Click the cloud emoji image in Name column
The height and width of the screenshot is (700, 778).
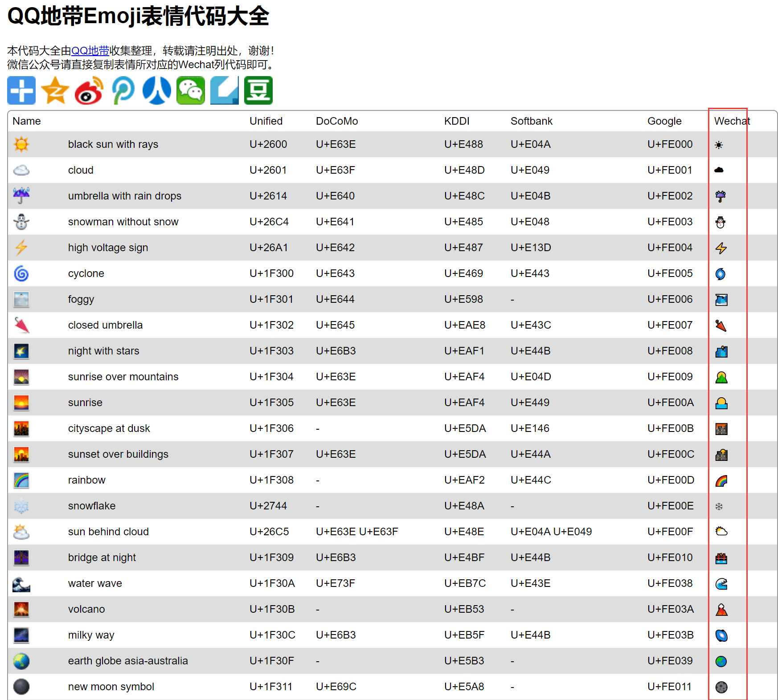pos(21,170)
